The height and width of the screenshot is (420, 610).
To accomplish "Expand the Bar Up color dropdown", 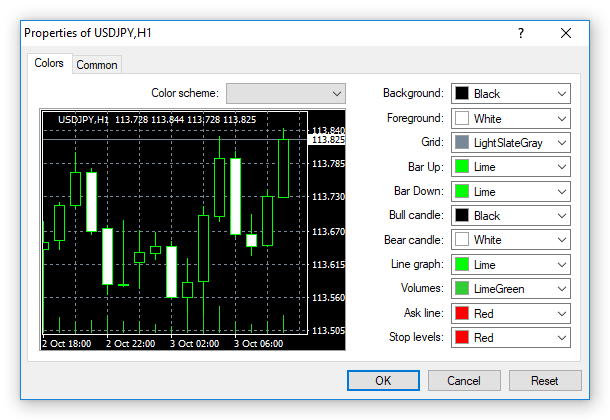I will pyautogui.click(x=511, y=167).
